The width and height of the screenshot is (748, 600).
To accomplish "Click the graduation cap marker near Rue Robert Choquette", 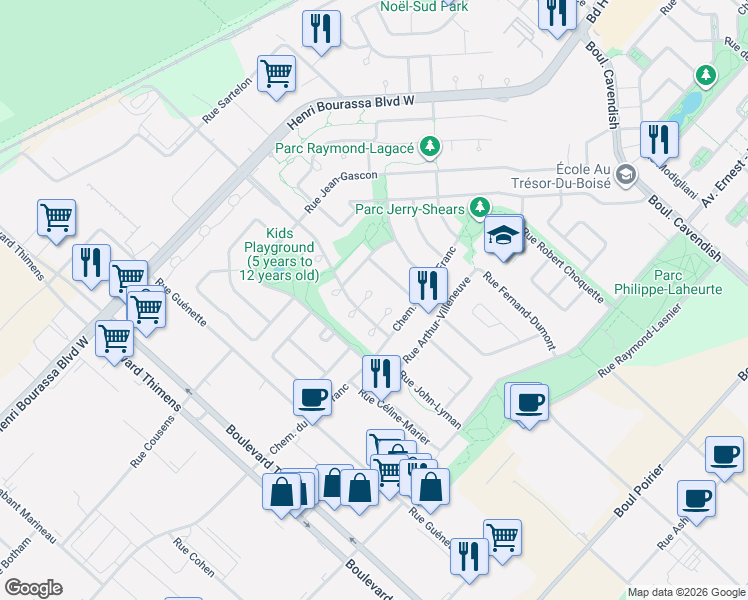I will 503,237.
